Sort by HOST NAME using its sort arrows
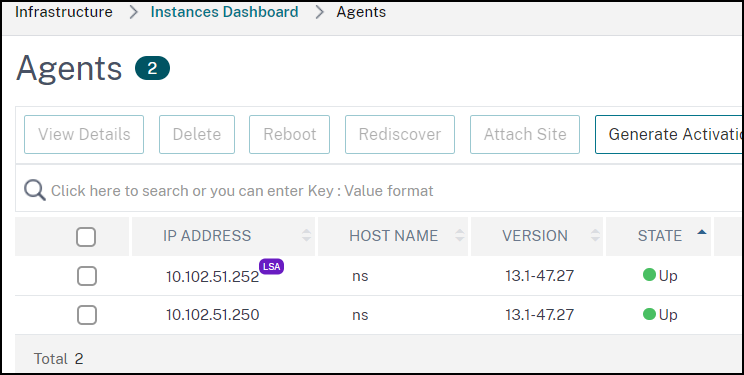 [459, 235]
